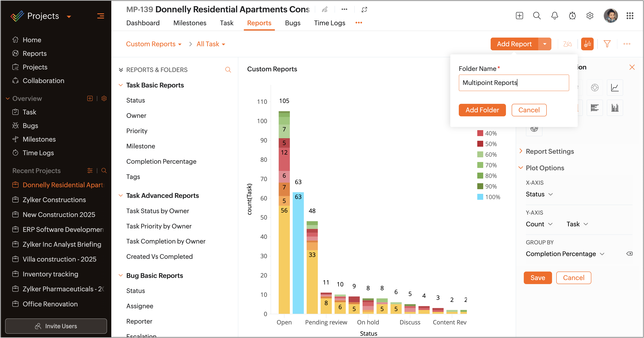
Task: Click the chart customization icon in toolbar
Action: (x=587, y=44)
